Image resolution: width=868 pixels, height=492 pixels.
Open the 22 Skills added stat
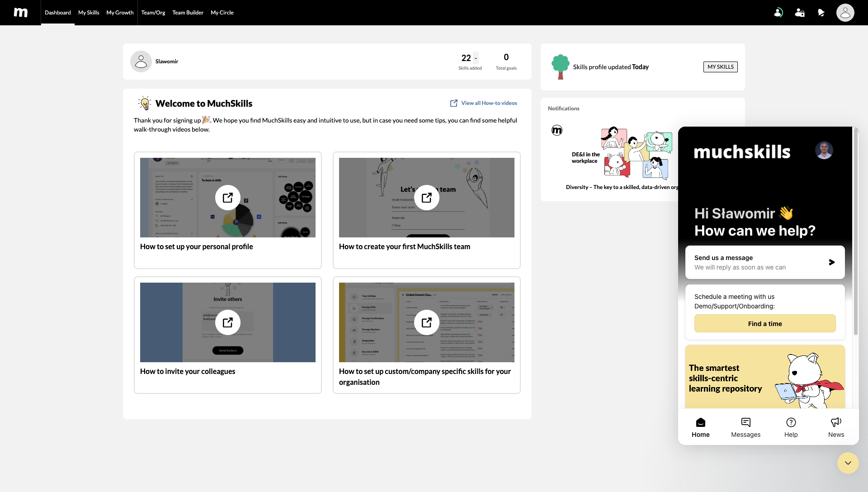pos(470,61)
